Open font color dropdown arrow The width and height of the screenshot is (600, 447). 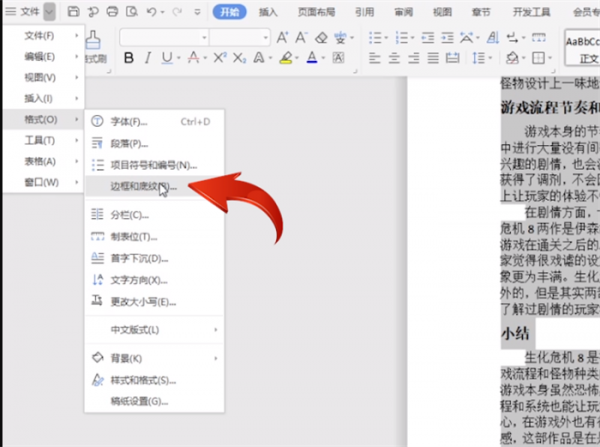click(x=323, y=59)
